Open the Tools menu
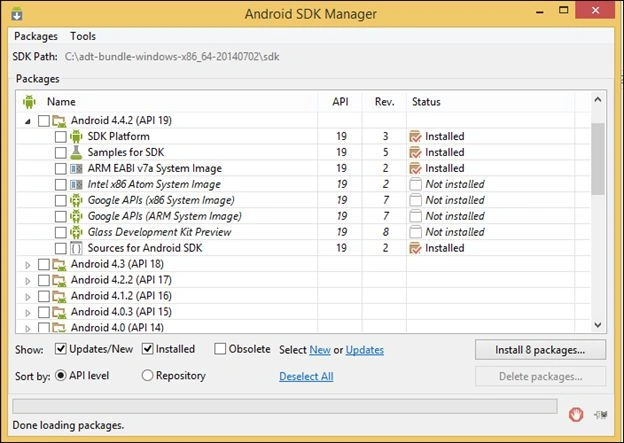The image size is (624, 443). [x=83, y=36]
